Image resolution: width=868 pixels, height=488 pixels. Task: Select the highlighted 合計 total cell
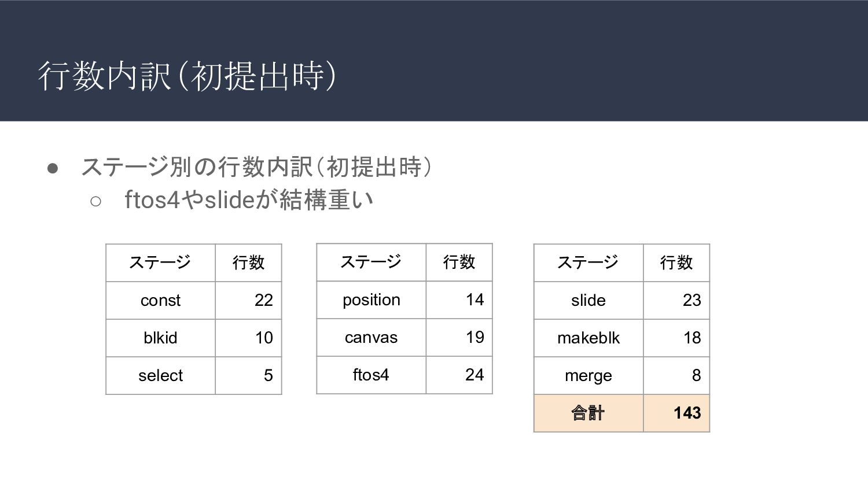[589, 413]
